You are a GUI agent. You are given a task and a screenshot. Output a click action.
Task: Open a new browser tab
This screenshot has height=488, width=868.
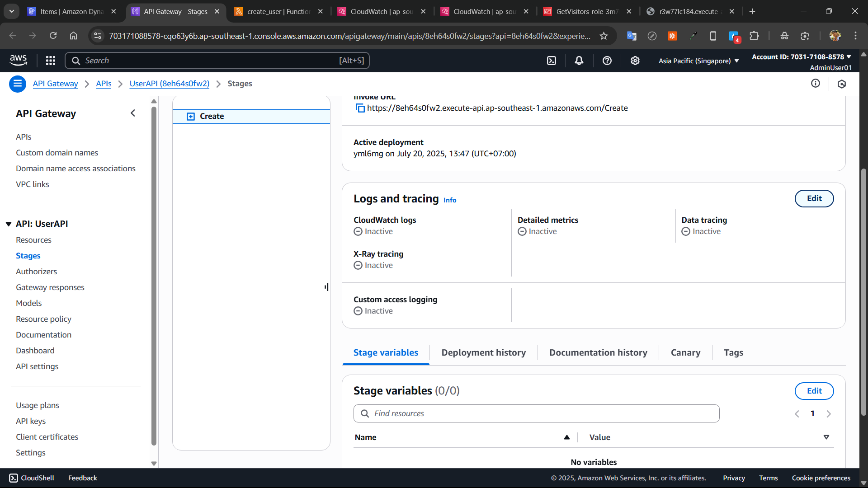pos(752,11)
